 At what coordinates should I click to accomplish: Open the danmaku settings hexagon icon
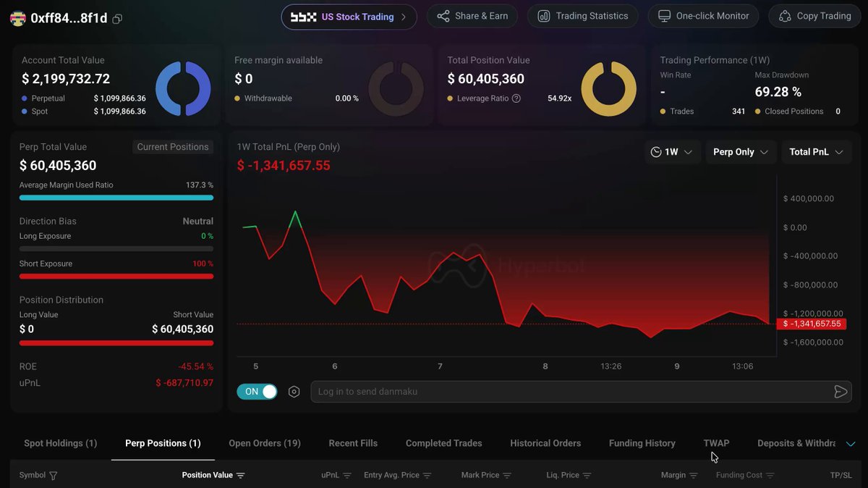pos(294,392)
